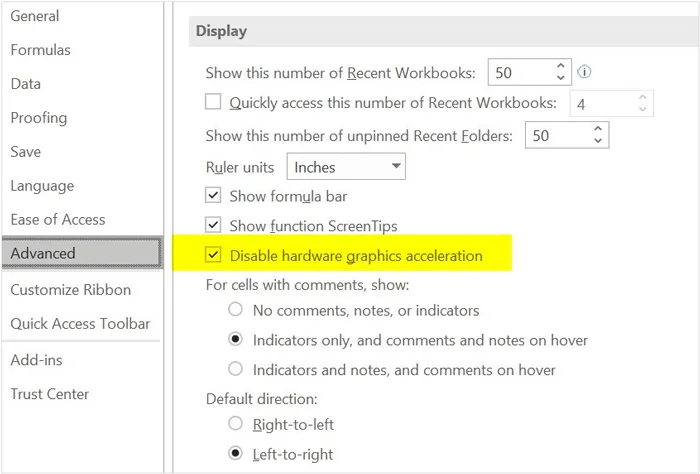This screenshot has width=700, height=474.
Task: Select Indicators and notes radio option
Action: [235, 369]
